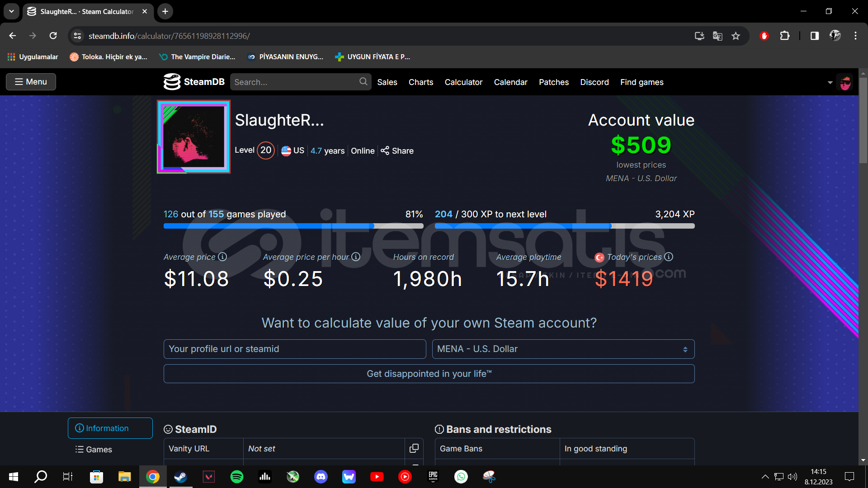The image size is (868, 488).
Task: Open the Chrome profile avatar
Action: click(x=835, y=36)
